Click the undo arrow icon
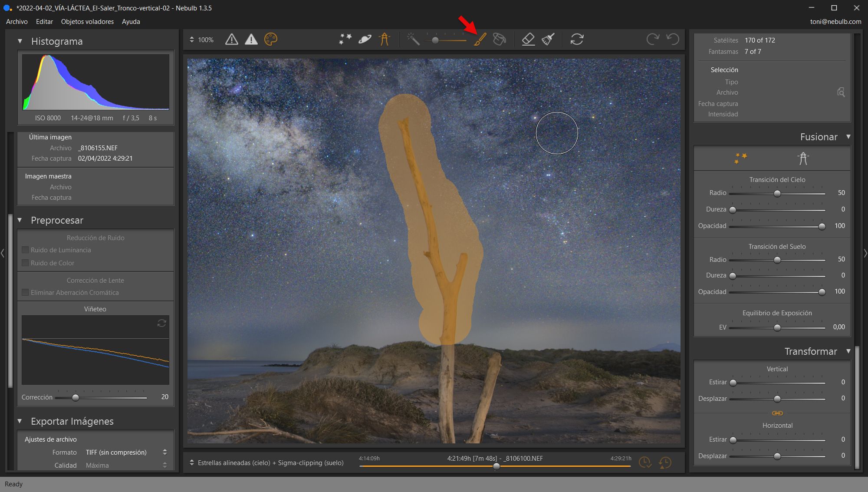This screenshot has width=868, height=492. tap(673, 40)
